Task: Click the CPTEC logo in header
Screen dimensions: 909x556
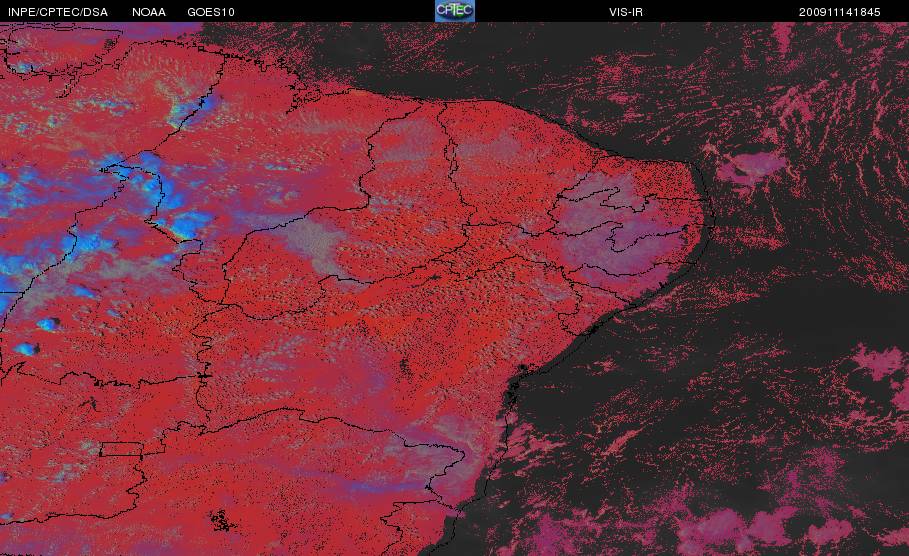Action: [x=454, y=11]
